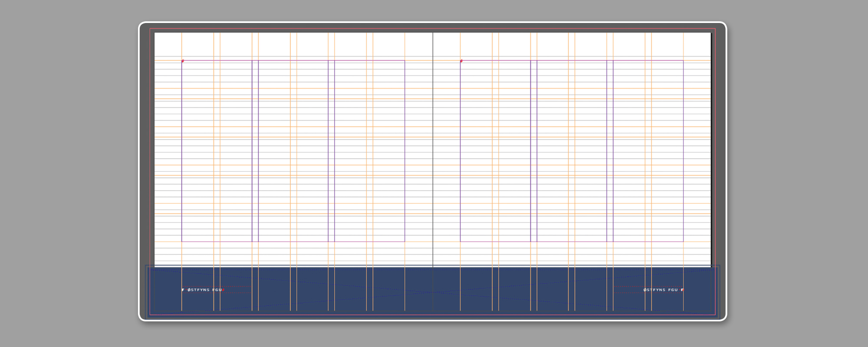Viewport: 868px width, 347px height.
Task: Click the left footer ØSTFYNS FGU text
Action: coord(204,290)
